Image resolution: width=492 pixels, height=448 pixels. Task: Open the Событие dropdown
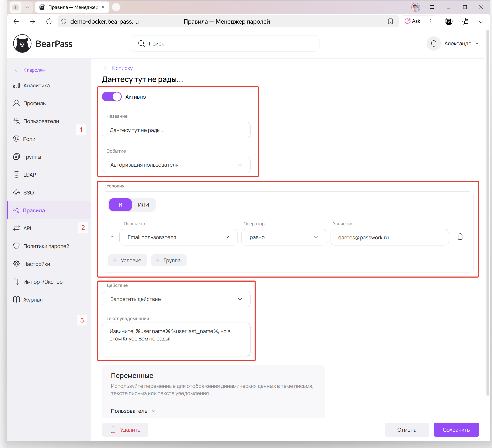tap(176, 165)
